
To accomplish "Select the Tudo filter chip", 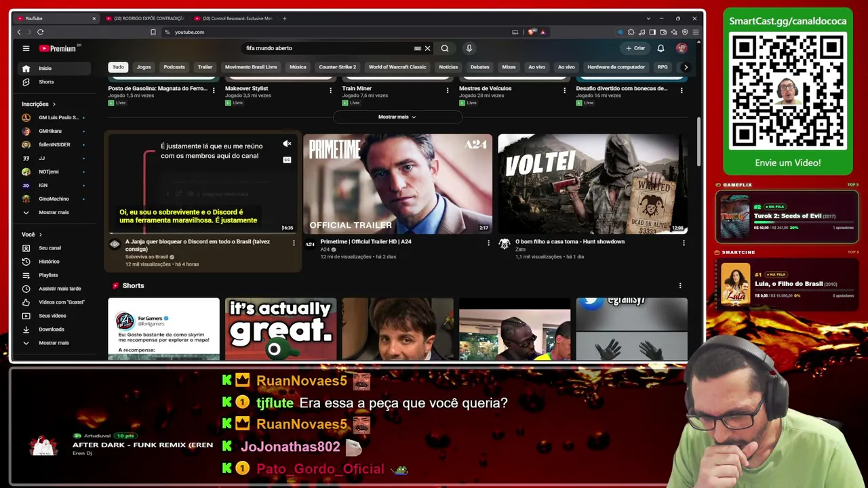I will pos(118,67).
